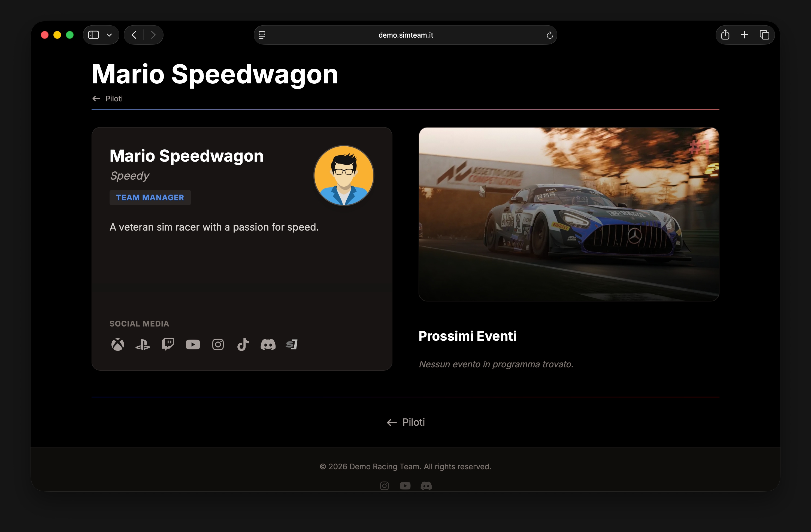Open the YouTube icon under Social Media

click(193, 344)
